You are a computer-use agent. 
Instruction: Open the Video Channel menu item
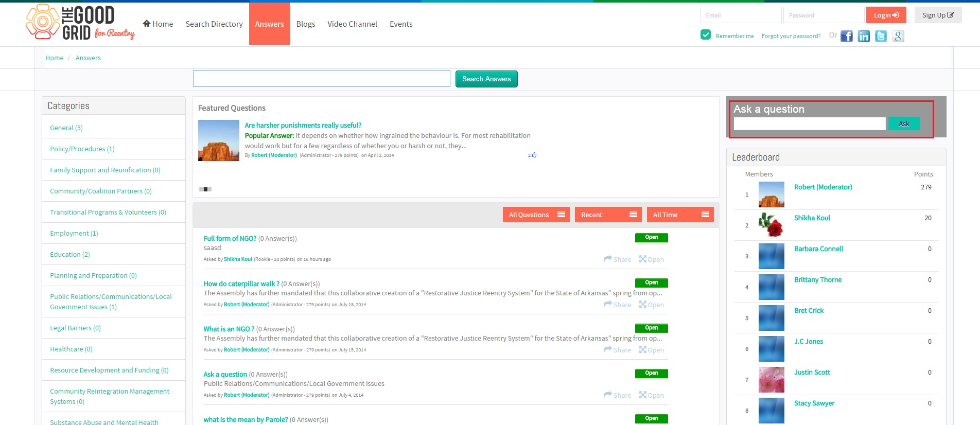pos(352,24)
